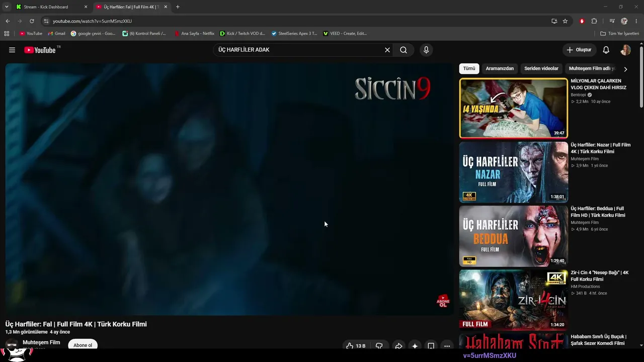The height and width of the screenshot is (362, 644).
Task: Open the browser extensions puzzle icon
Action: click(594, 21)
